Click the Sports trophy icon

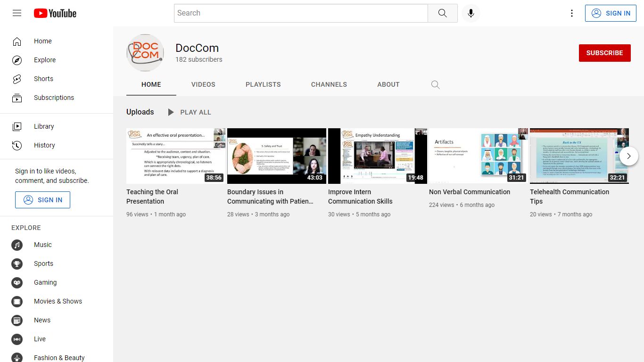pos(17,263)
